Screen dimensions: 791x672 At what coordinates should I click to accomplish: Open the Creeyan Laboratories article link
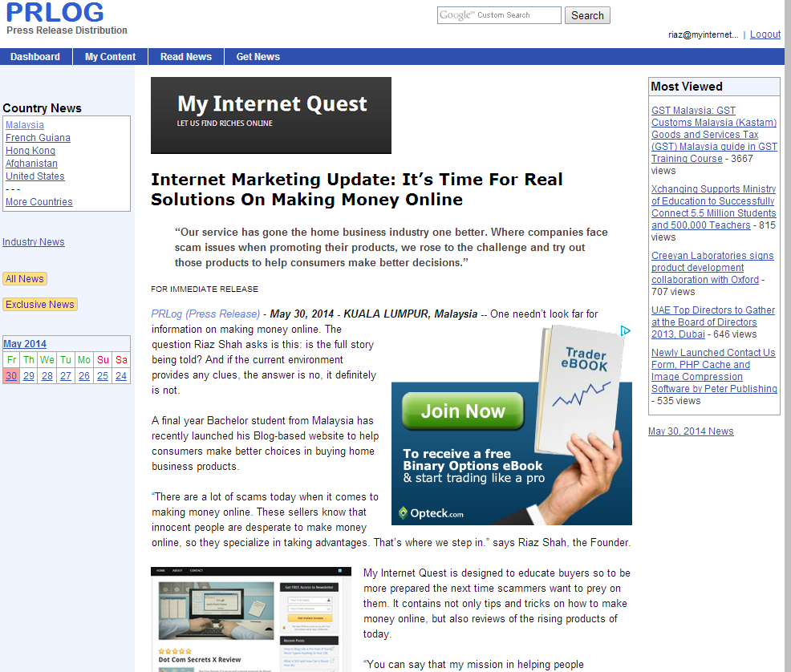(712, 267)
